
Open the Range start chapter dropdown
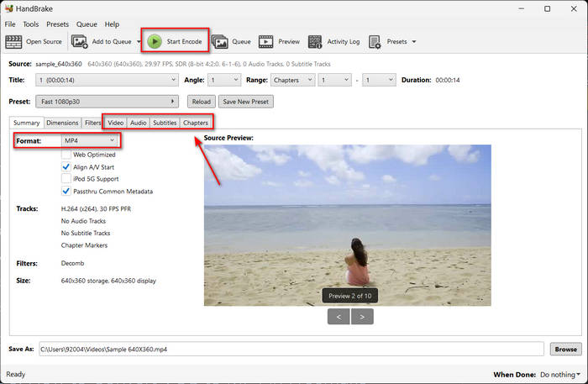334,80
